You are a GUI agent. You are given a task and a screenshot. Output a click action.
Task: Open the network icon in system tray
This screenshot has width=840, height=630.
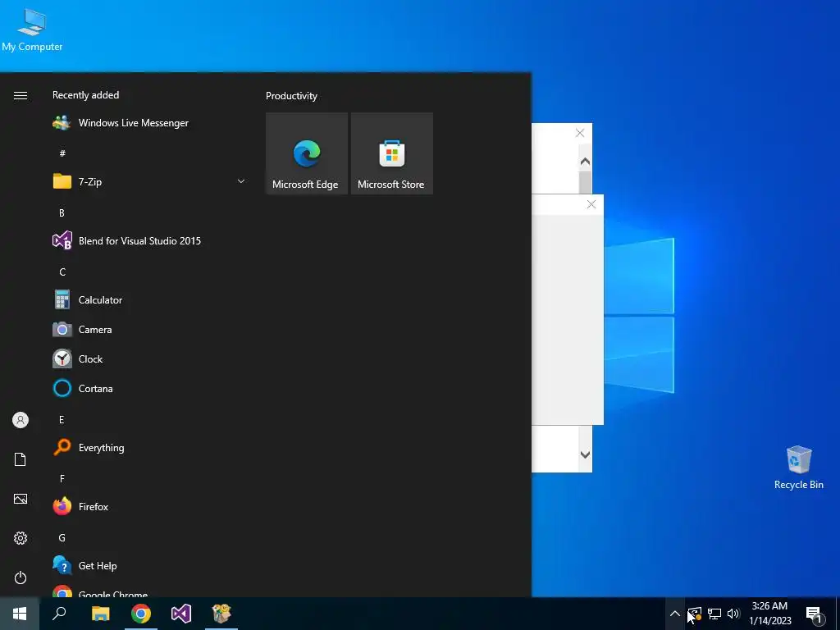(x=714, y=614)
